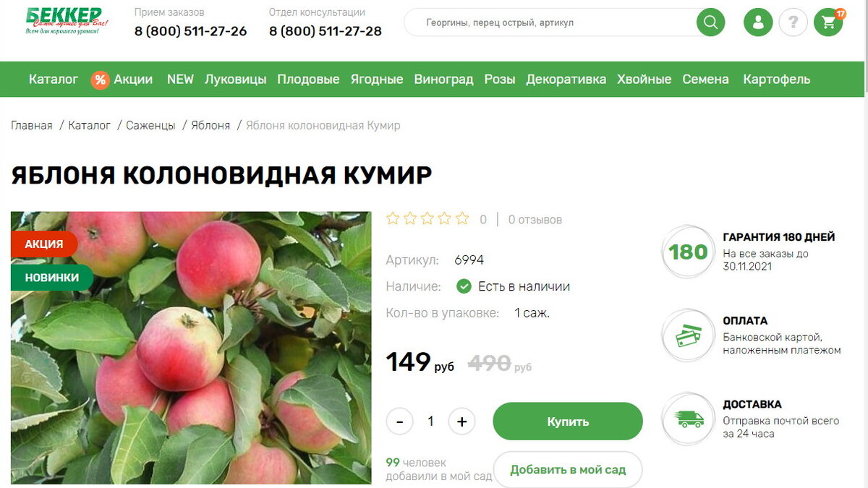
Task: Click the Купить button
Action: coord(568,421)
